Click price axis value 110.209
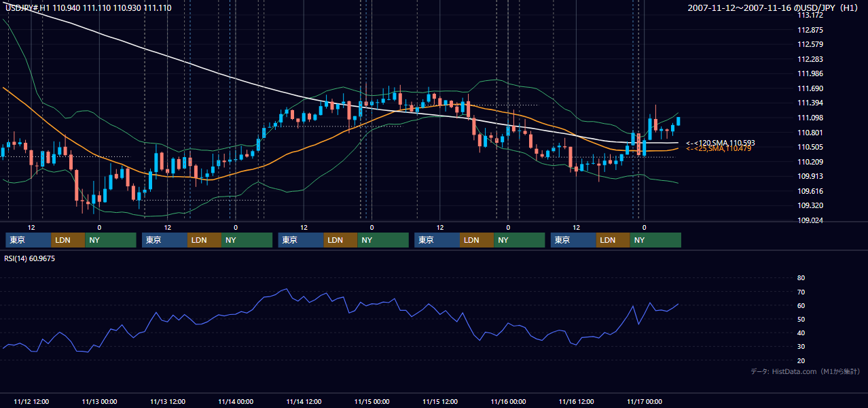 [x=810, y=162]
